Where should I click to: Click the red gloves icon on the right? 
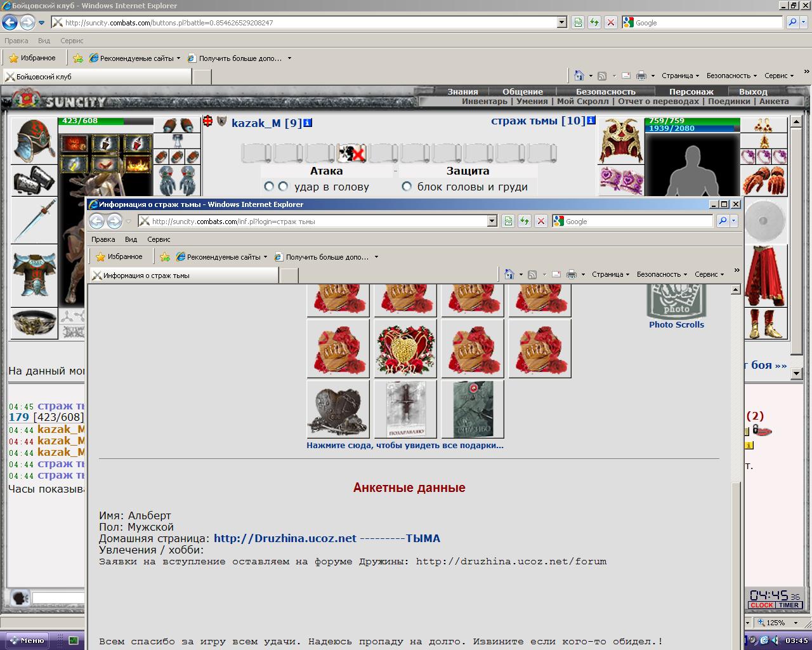point(764,181)
